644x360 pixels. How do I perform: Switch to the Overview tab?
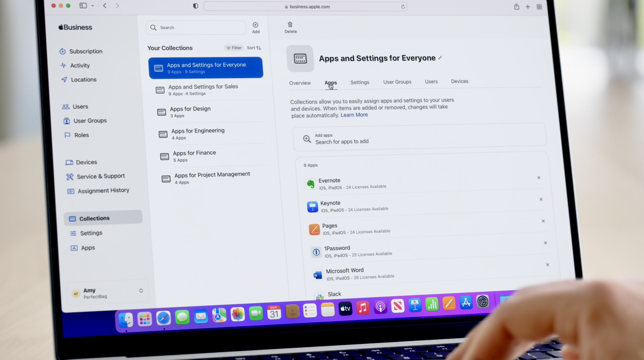pyautogui.click(x=300, y=83)
